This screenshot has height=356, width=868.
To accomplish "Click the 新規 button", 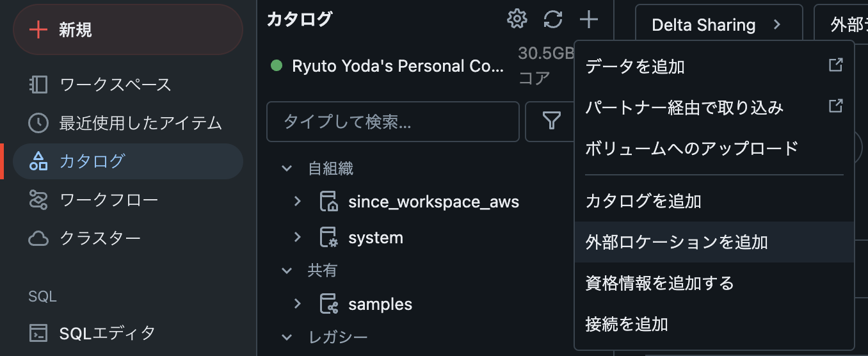I will (x=128, y=29).
